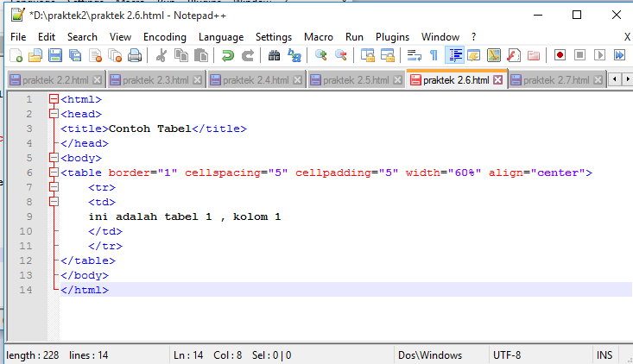Zoom out of the editor text

point(341,55)
